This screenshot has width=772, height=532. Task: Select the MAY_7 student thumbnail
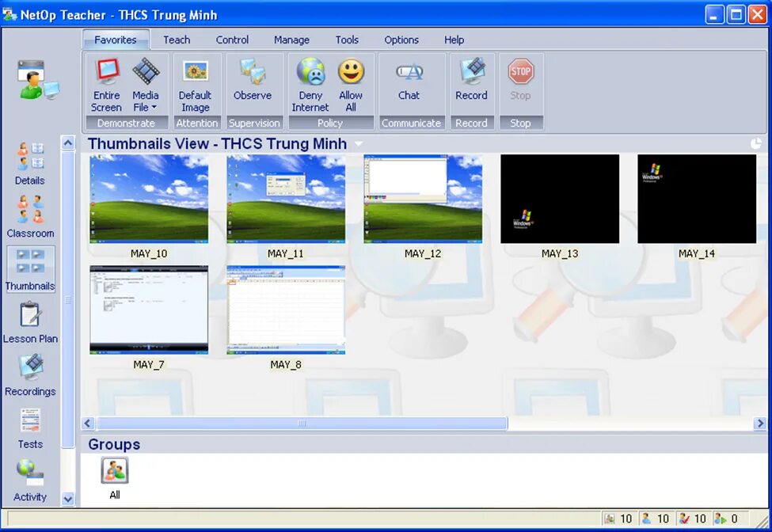pyautogui.click(x=149, y=310)
